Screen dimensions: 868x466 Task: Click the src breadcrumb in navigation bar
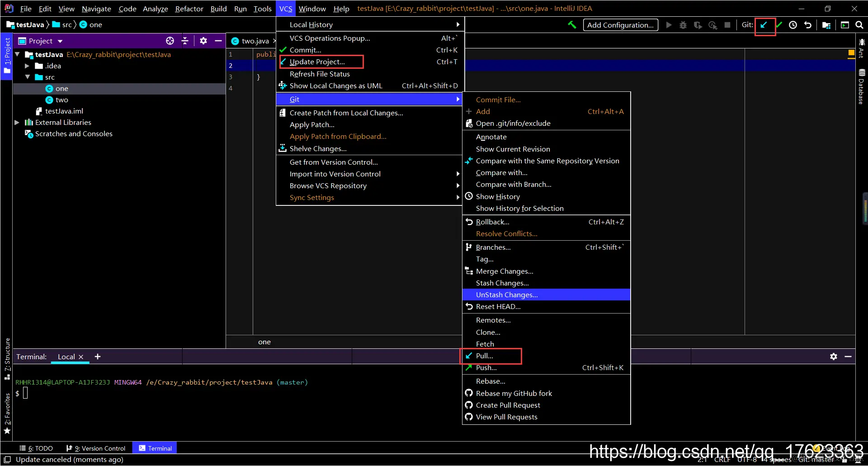(x=62, y=24)
